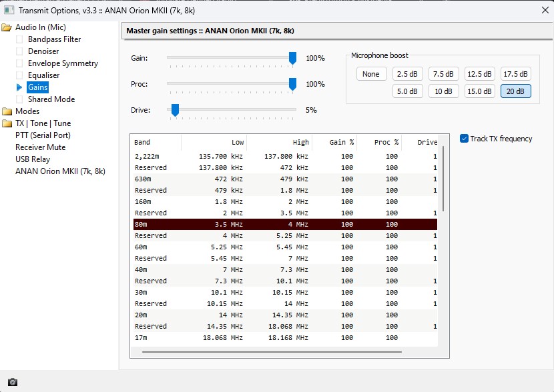Set microphone boost to 12.5 dB

479,74
